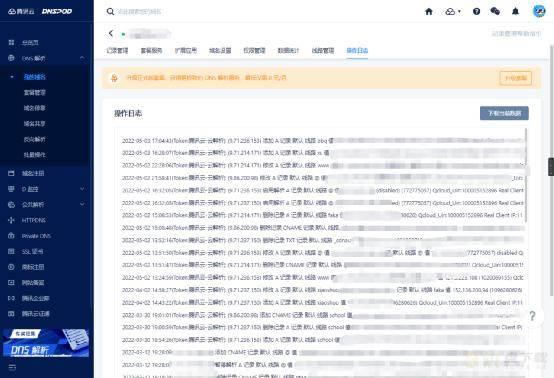554x378 pixels.
Task: Click the last sidebar item's icon
Action: point(11,313)
